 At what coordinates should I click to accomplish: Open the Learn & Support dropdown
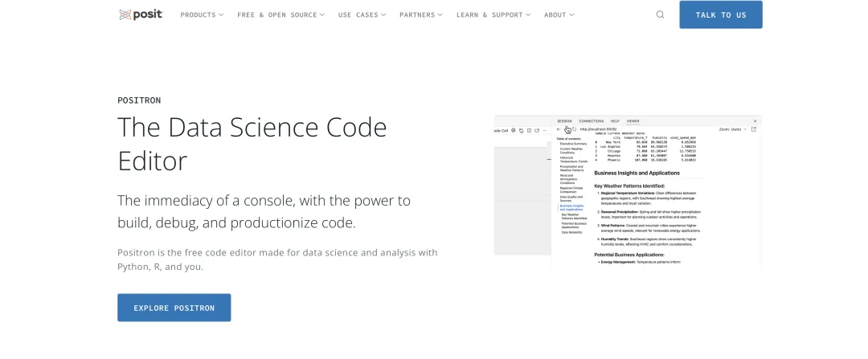coord(493,15)
